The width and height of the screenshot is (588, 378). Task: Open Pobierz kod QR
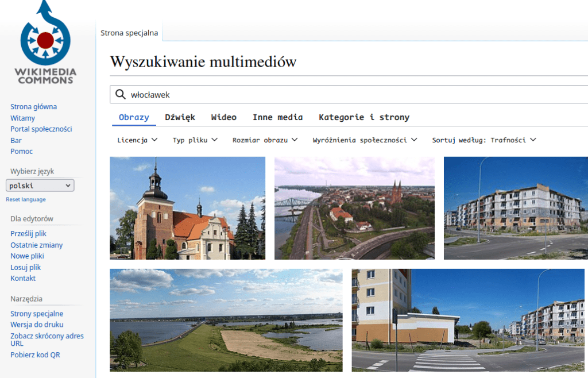click(x=33, y=354)
